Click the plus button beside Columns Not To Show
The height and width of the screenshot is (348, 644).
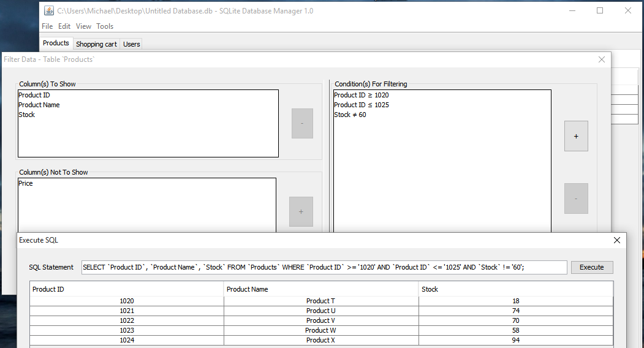[301, 211]
